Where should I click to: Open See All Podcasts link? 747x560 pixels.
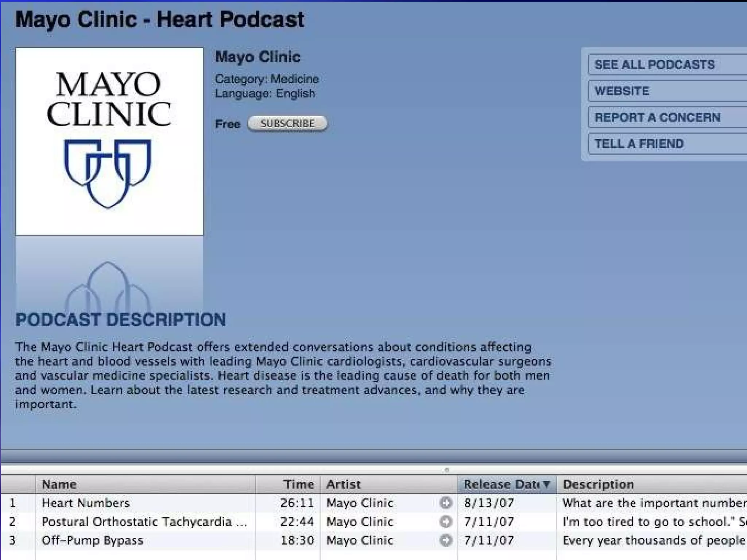(x=654, y=65)
